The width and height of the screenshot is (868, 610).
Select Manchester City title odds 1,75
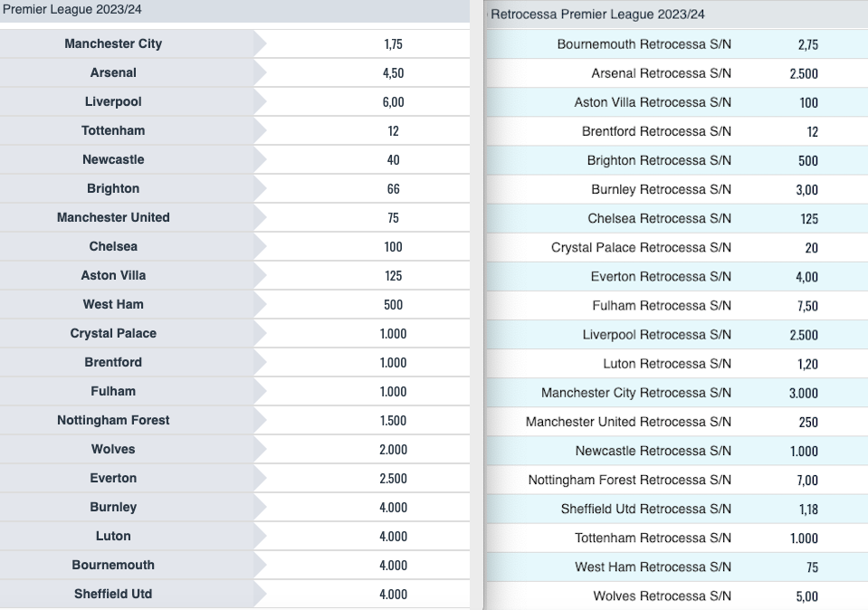click(393, 44)
